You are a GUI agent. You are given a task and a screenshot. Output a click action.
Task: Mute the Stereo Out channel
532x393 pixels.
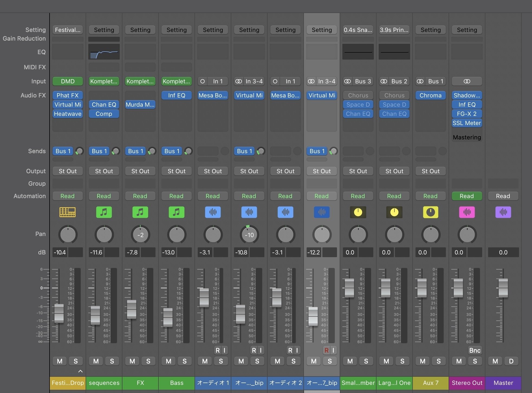click(x=459, y=361)
